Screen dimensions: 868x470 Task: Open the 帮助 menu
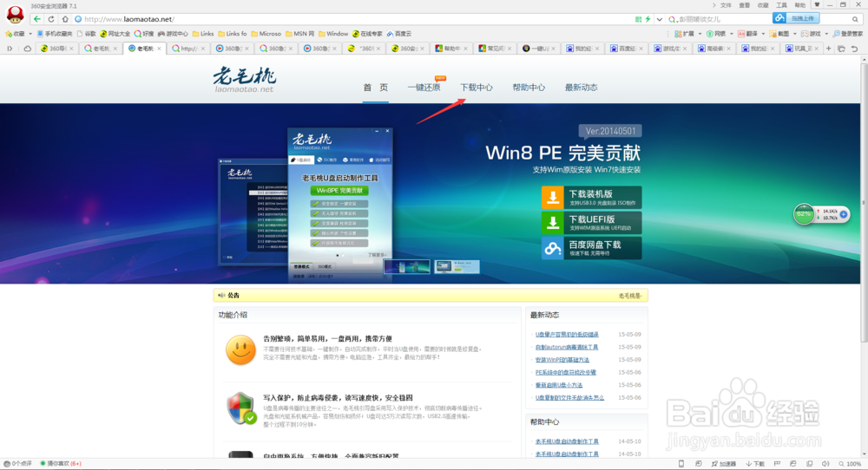tap(800, 5)
